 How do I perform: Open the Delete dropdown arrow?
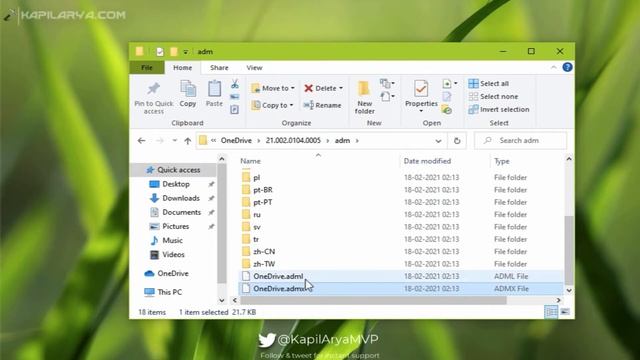341,88
